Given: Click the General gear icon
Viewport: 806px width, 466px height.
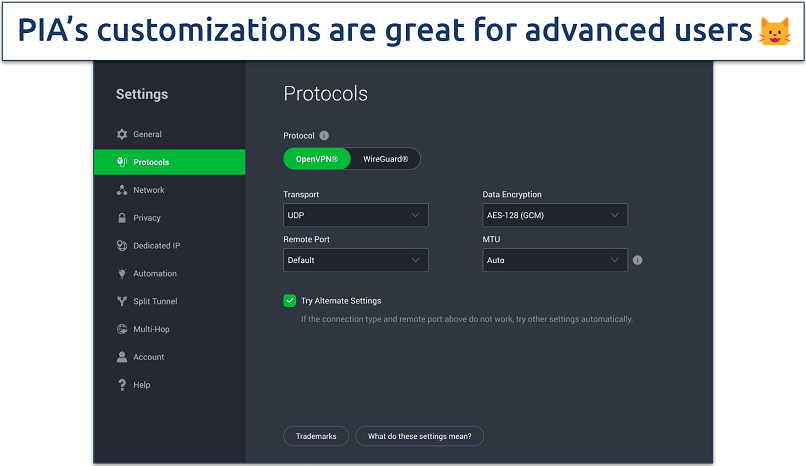Looking at the screenshot, I should [122, 134].
